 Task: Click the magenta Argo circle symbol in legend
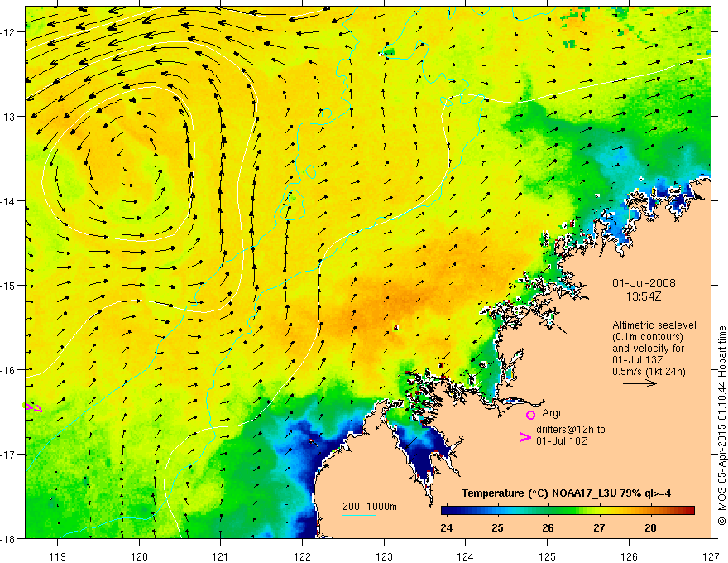pos(530,415)
